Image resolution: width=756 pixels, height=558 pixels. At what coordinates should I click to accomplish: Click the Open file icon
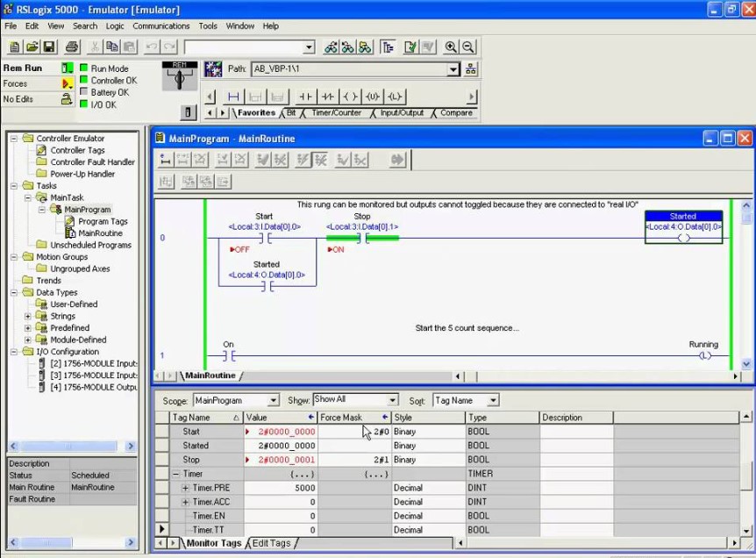[x=32, y=46]
